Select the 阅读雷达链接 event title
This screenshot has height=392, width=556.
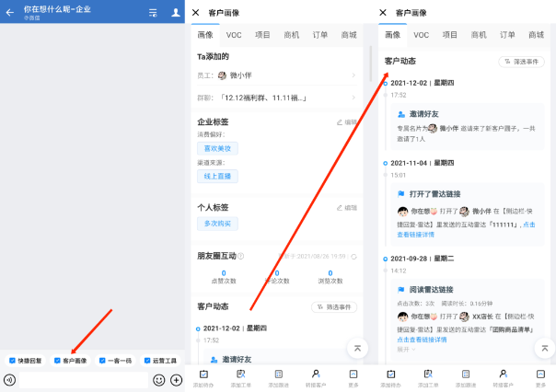click(431, 290)
